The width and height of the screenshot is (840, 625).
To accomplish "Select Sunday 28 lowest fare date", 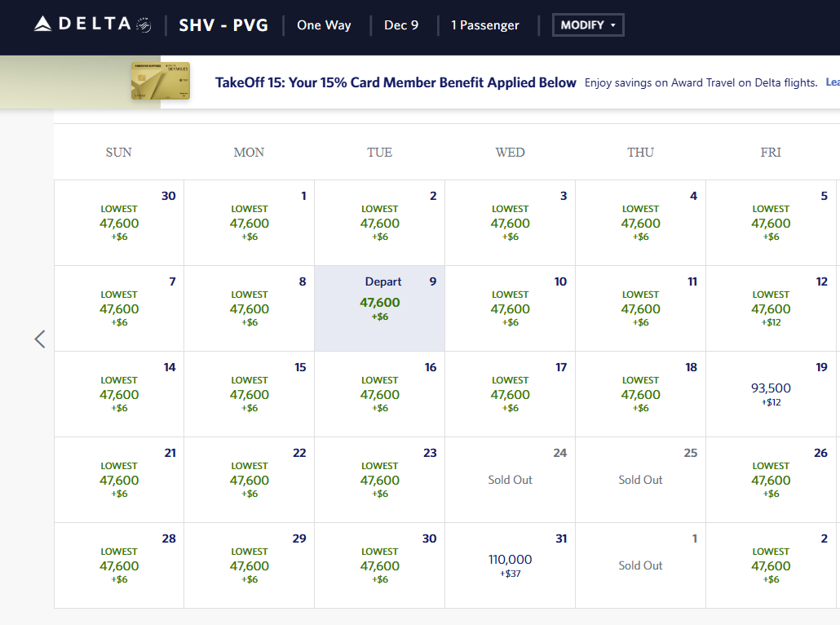I will [119, 565].
